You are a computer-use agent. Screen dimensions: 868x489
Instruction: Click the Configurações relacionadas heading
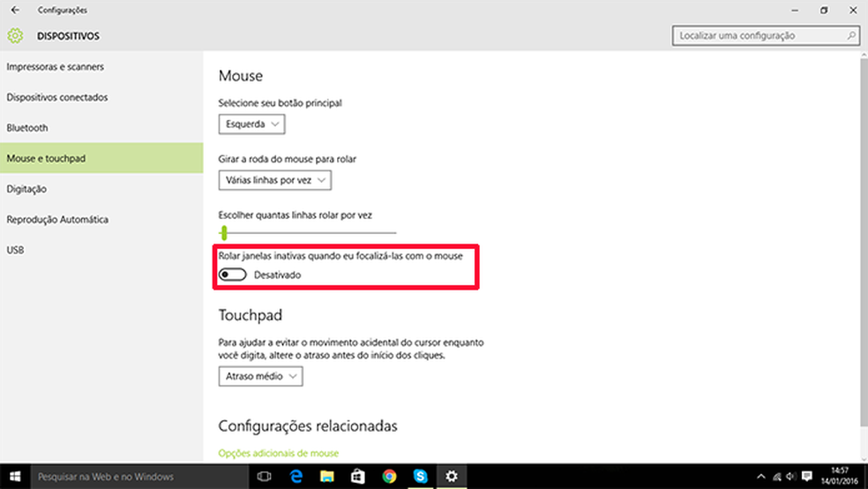coord(308,425)
